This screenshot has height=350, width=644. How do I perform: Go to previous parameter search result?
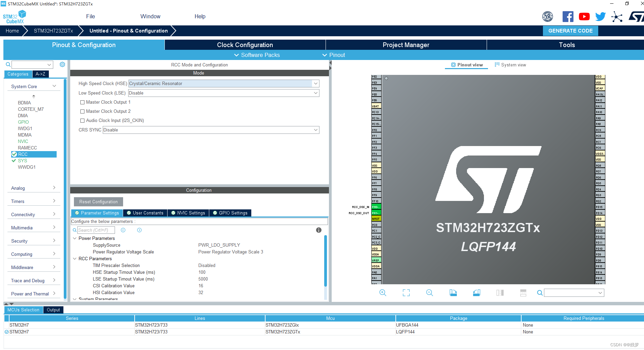tap(123, 230)
